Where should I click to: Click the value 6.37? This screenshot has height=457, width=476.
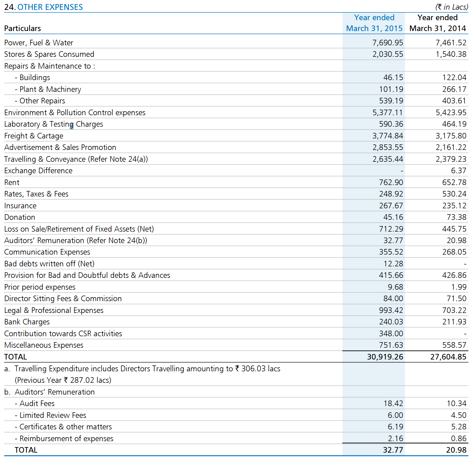point(459,170)
